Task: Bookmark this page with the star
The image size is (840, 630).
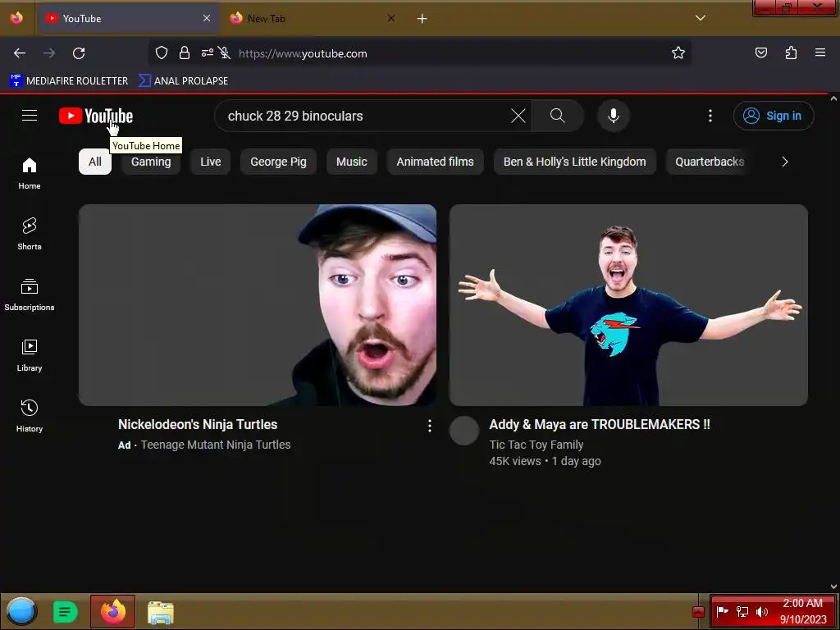Action: 678,52
